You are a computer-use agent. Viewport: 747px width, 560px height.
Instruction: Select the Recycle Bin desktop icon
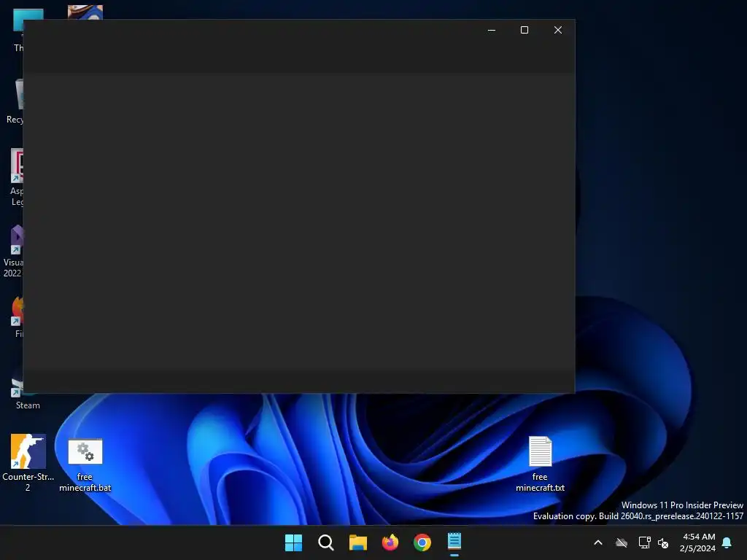[x=15, y=101]
